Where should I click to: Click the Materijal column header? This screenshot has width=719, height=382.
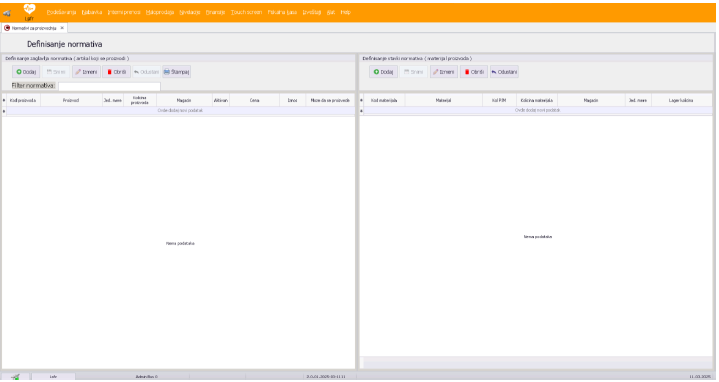click(443, 100)
